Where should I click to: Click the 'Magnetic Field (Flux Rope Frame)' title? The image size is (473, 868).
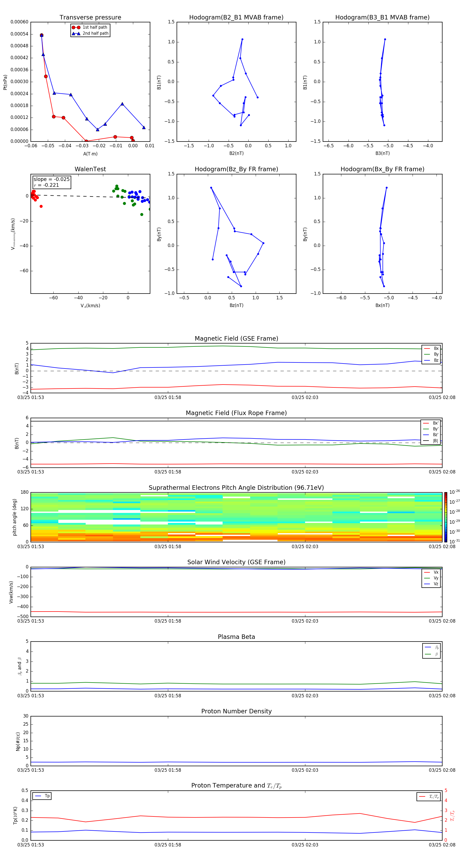coord(236,413)
